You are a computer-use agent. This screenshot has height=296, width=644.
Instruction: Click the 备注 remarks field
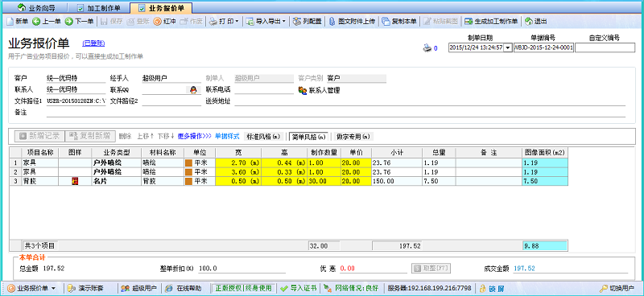click(x=336, y=113)
